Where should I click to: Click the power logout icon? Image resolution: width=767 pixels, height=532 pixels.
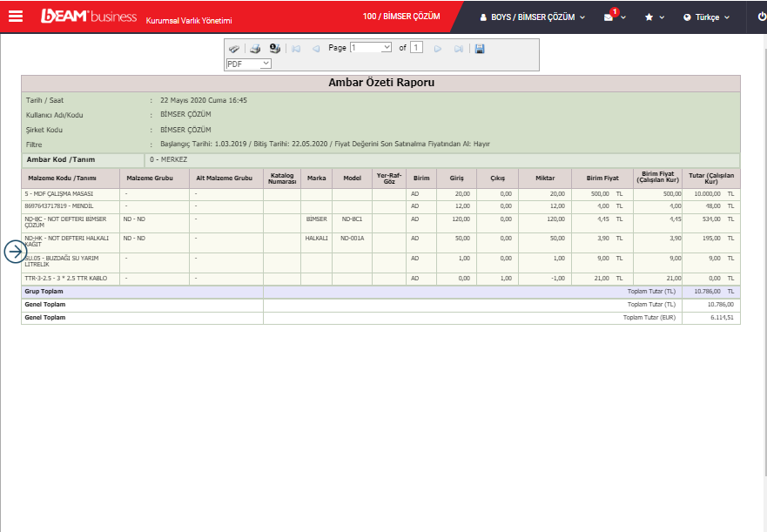[762, 17]
